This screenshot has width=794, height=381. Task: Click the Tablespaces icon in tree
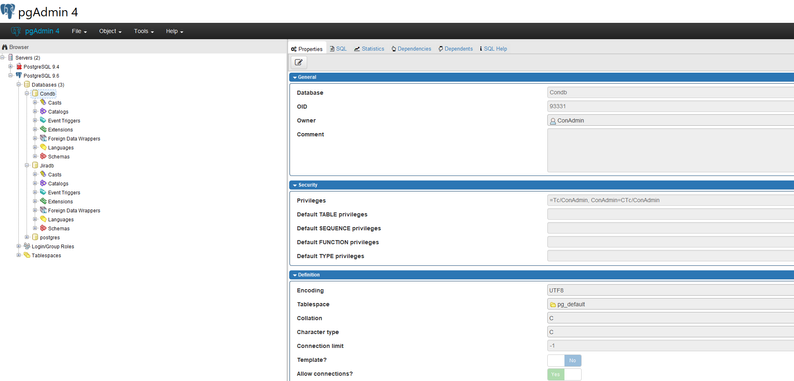pos(27,255)
